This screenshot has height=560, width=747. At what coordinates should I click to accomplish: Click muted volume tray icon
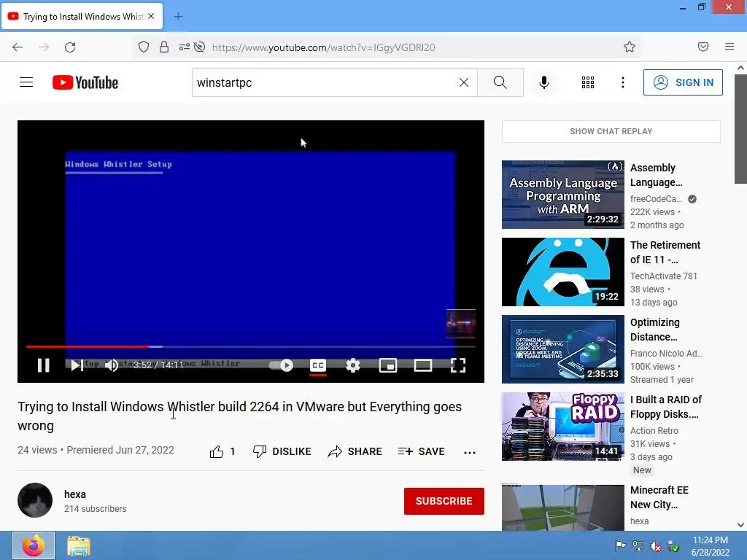(656, 546)
